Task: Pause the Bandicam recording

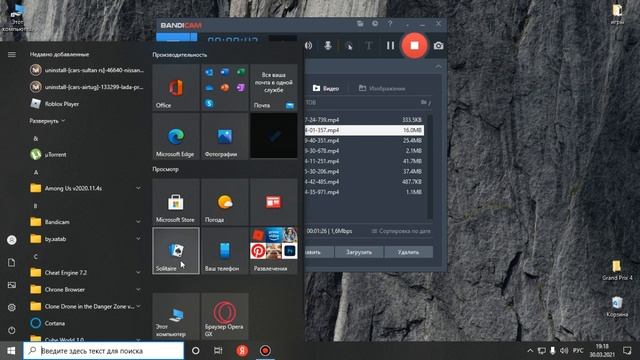Action: tap(390, 46)
